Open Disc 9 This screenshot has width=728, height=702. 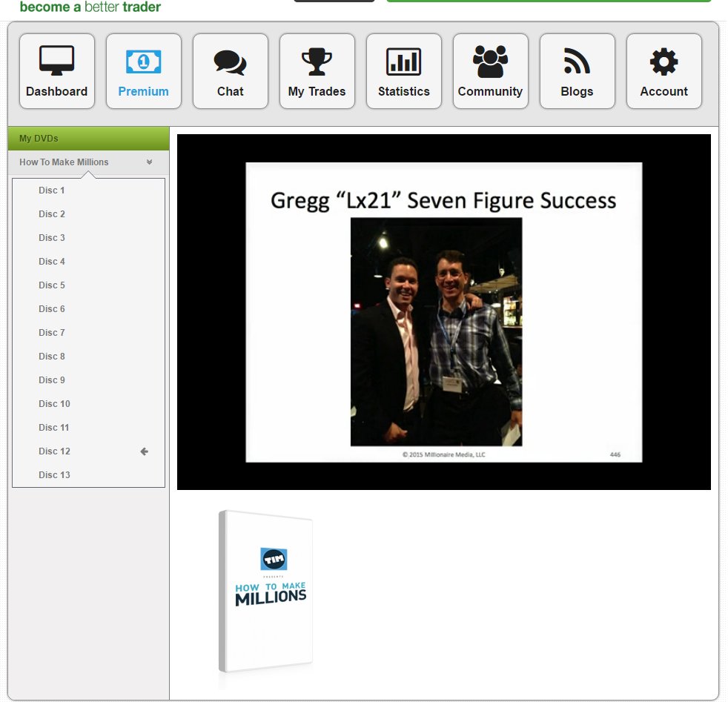[x=52, y=380]
